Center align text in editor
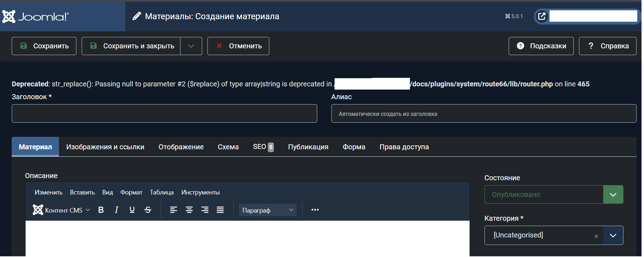The height and width of the screenshot is (257, 644). click(189, 210)
